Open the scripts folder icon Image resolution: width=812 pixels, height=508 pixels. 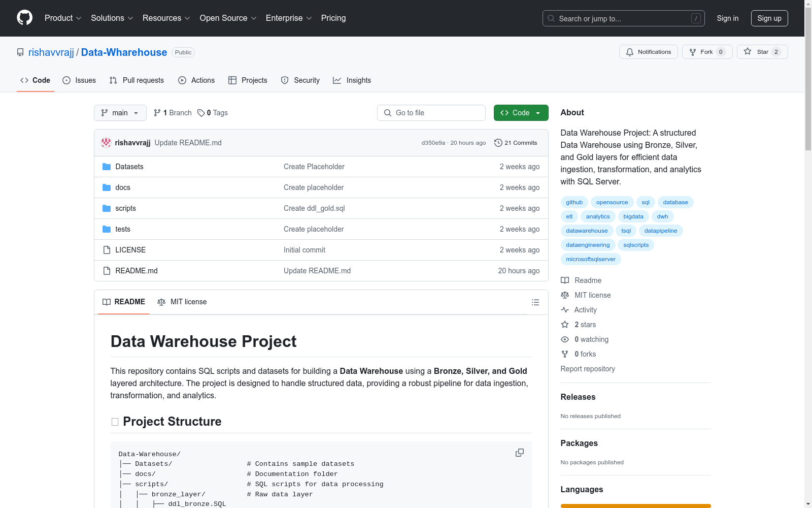(x=107, y=208)
